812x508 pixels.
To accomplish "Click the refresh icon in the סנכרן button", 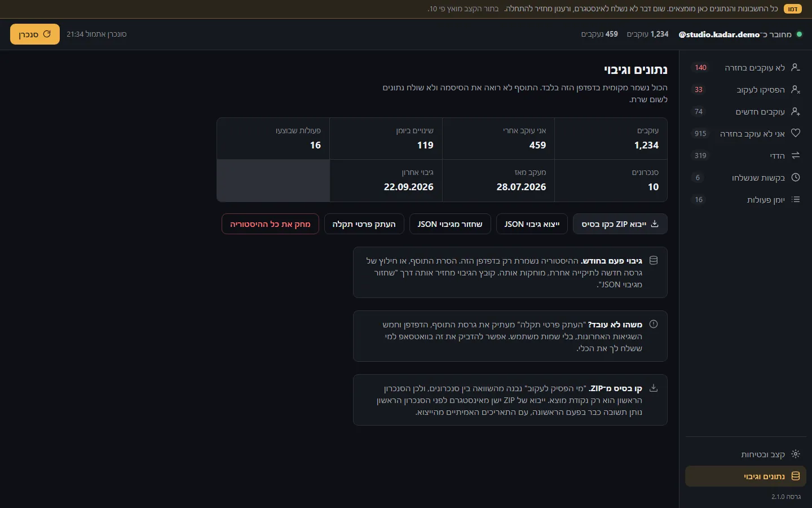I will (47, 34).
